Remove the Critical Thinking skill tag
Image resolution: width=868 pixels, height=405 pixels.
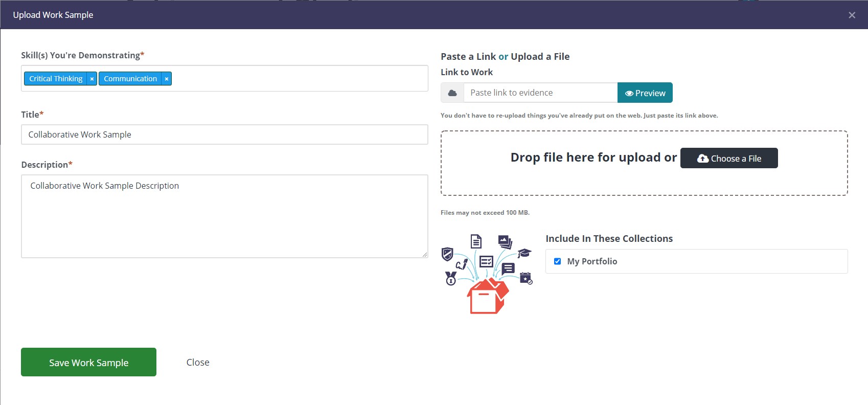tap(92, 79)
